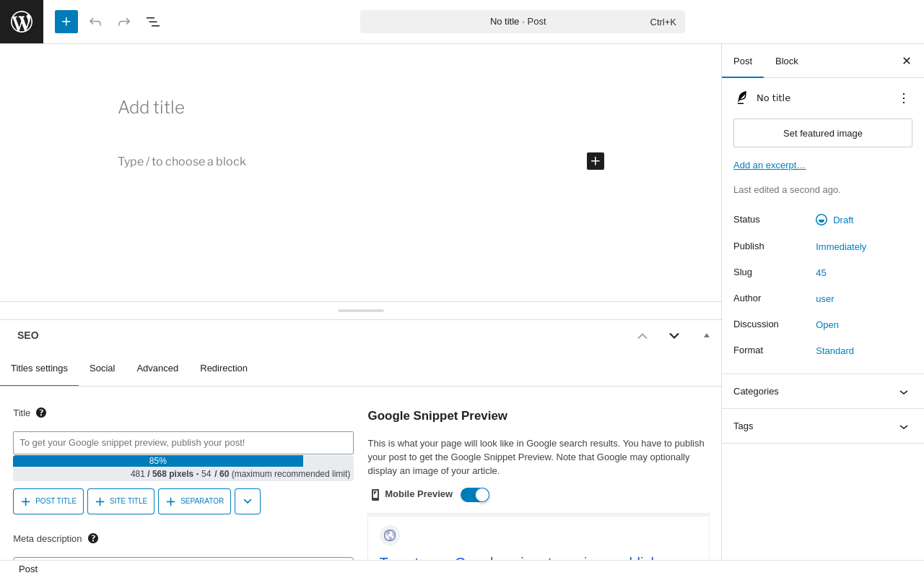The height and width of the screenshot is (578, 924).
Task: Click the black add block button
Action: pyautogui.click(x=596, y=161)
